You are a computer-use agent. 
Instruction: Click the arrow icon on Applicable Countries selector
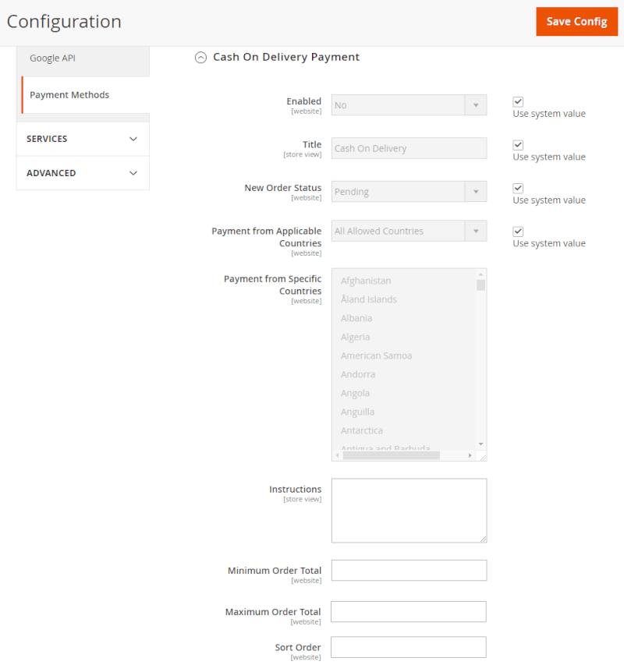tap(477, 230)
